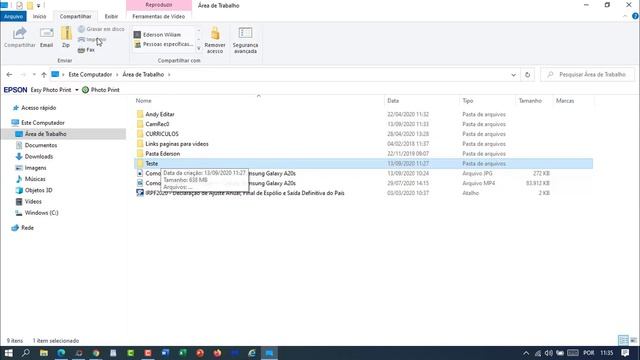Open Downloads in navigation pane
640x360 pixels.
tap(38, 156)
